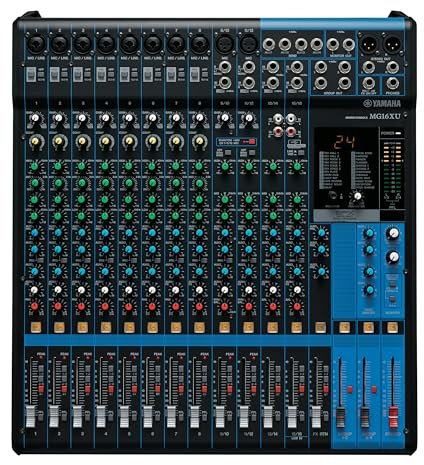Adjust the red PAN knob on channel 2

[x=58, y=306]
